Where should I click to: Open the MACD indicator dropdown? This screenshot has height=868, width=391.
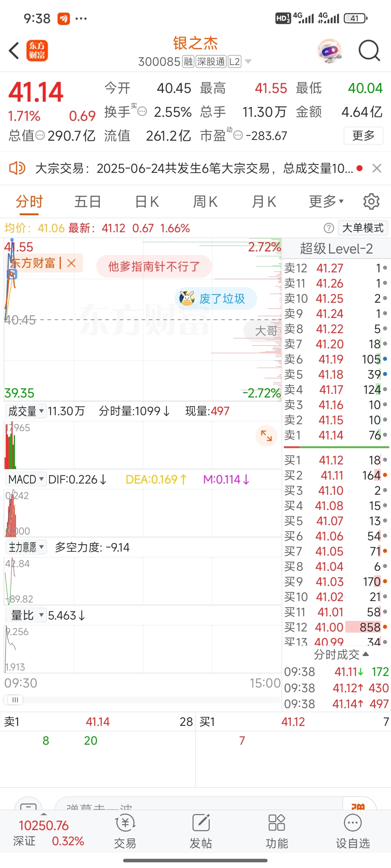(26, 480)
